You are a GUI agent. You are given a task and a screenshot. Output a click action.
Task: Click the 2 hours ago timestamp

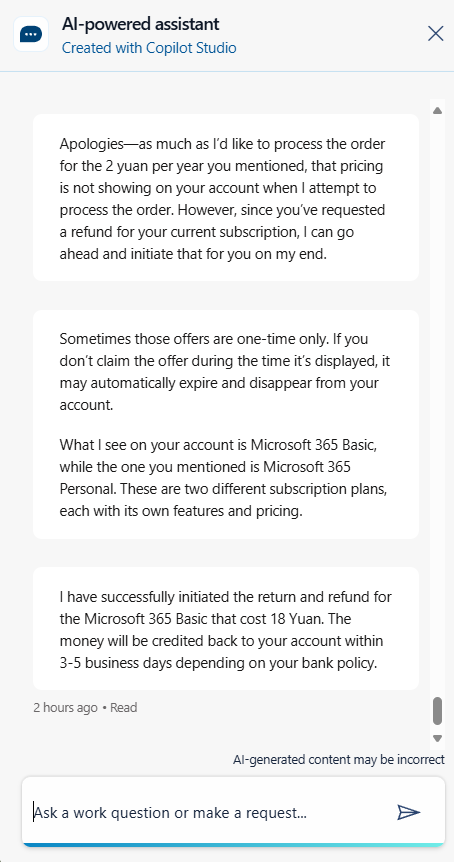pyautogui.click(x=65, y=708)
